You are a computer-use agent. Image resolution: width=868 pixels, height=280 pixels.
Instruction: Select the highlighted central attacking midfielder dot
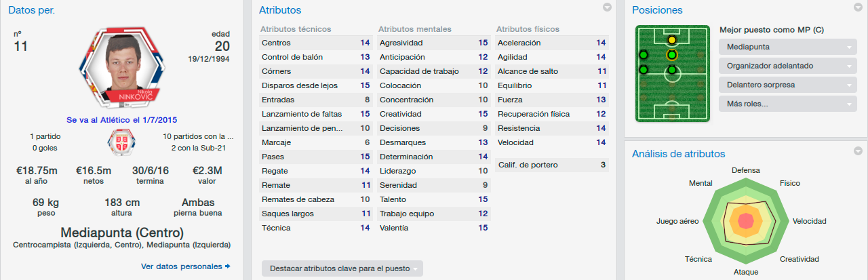click(x=672, y=55)
